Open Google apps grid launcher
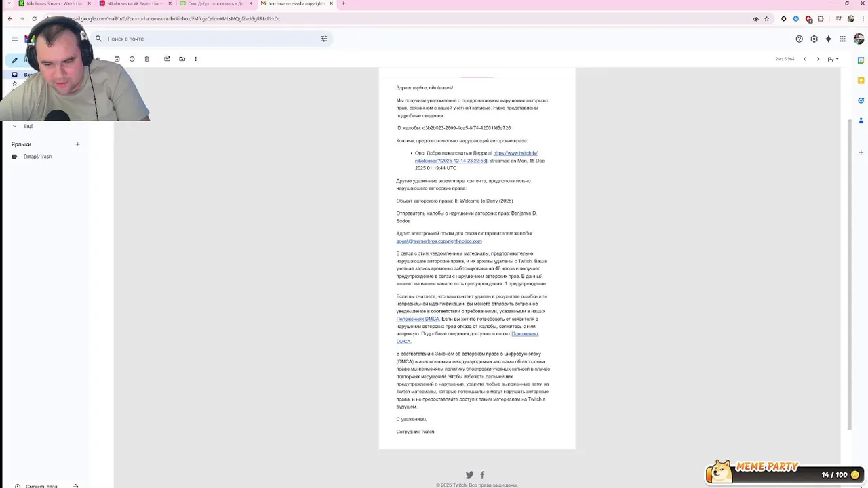This screenshot has height=488, width=868. pos(842,39)
